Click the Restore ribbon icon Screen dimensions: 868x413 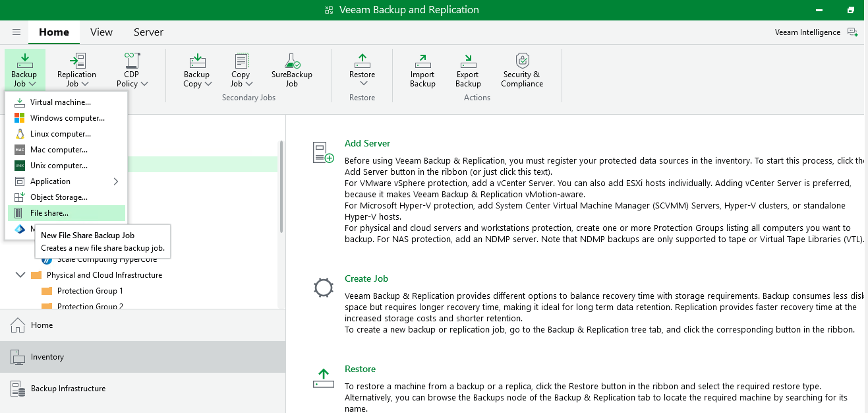click(362, 61)
